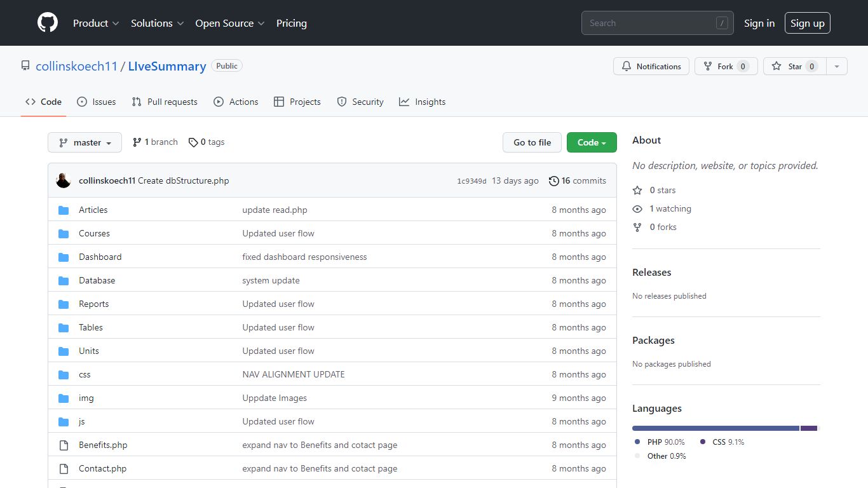
Task: Open the Product dropdown menu
Action: pyautogui.click(x=96, y=23)
